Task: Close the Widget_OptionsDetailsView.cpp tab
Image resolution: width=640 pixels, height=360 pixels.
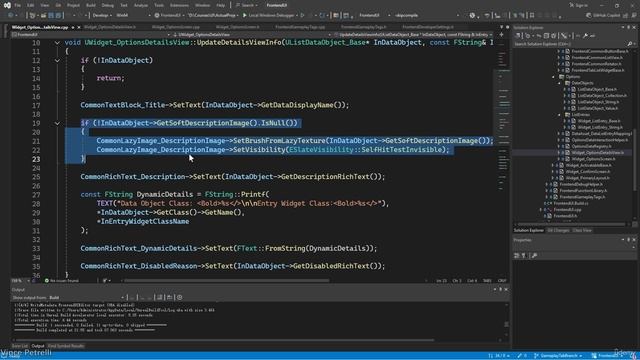Action: tap(79, 27)
